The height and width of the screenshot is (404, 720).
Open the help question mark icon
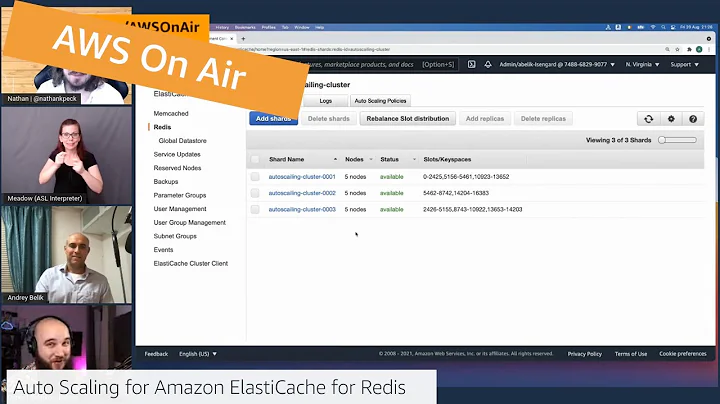[693, 119]
